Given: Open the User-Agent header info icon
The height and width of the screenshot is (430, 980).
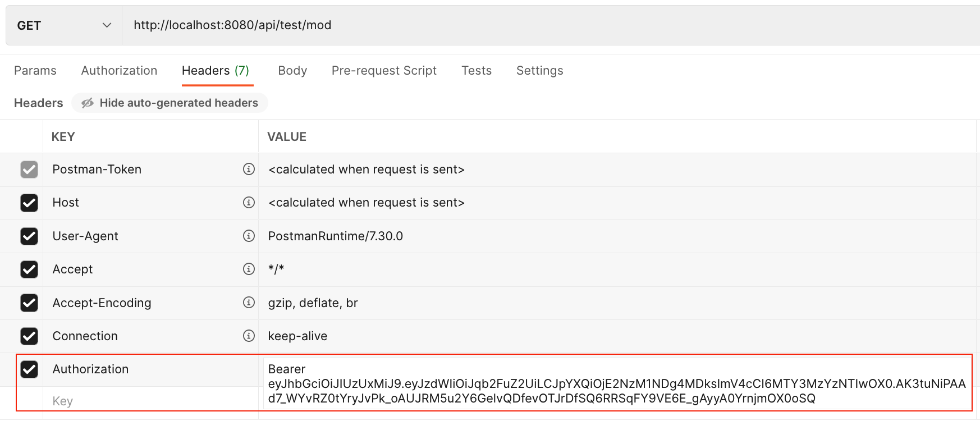Looking at the screenshot, I should coord(249,236).
